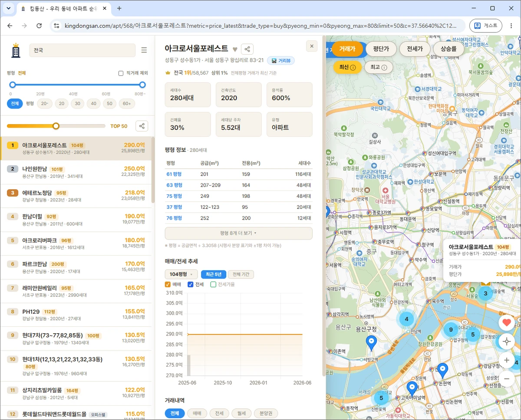Click the Kingdongsan building logo icon
This screenshot has width=521, height=420.
(16, 50)
